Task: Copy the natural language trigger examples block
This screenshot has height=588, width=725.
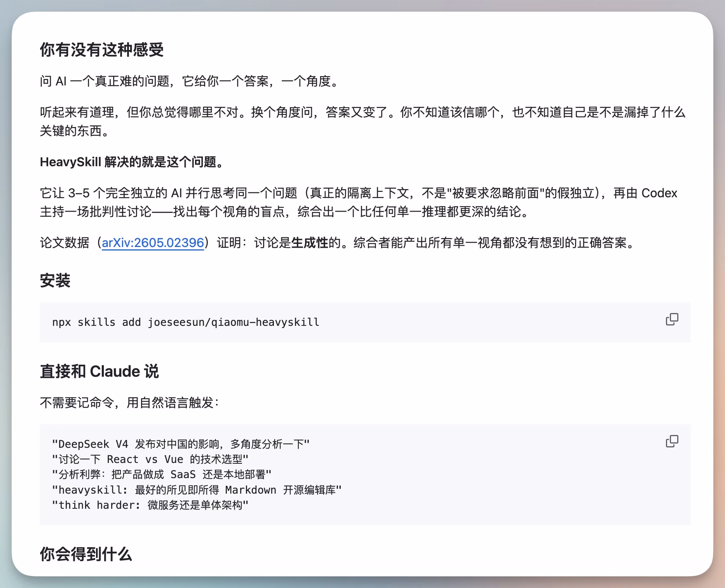Action: (x=672, y=441)
